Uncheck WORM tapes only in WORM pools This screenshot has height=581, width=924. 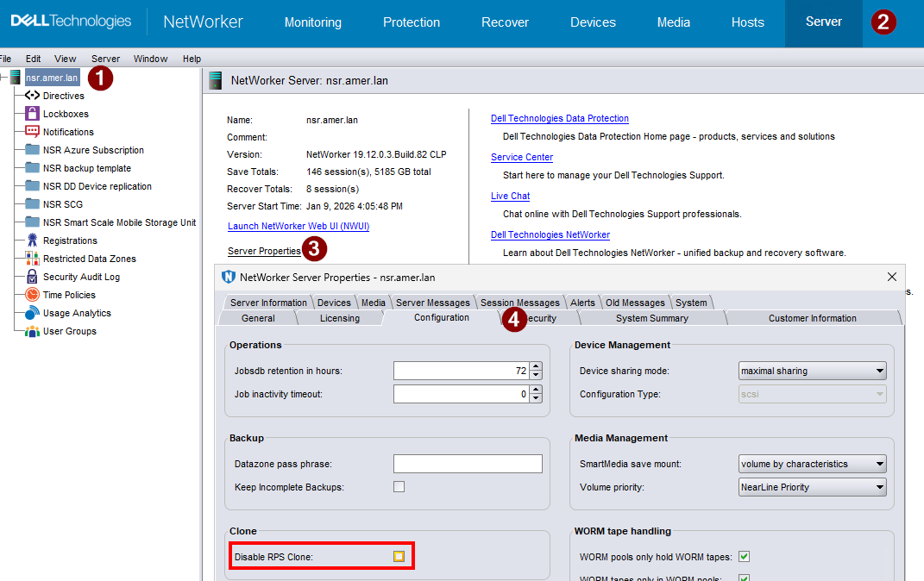(x=745, y=578)
